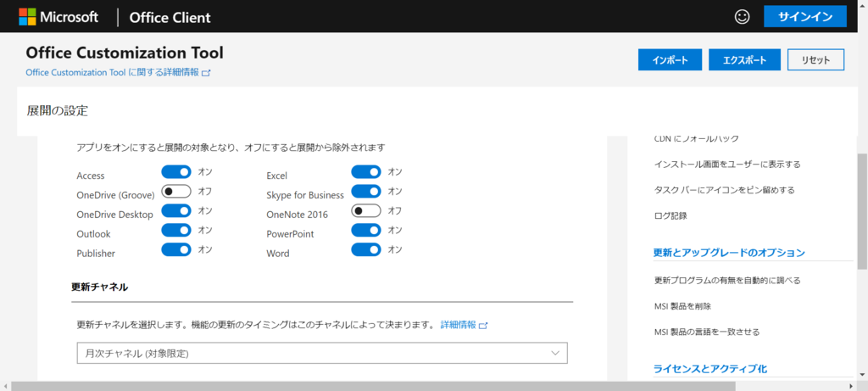Click the 更新チャネル section heading

click(x=100, y=287)
